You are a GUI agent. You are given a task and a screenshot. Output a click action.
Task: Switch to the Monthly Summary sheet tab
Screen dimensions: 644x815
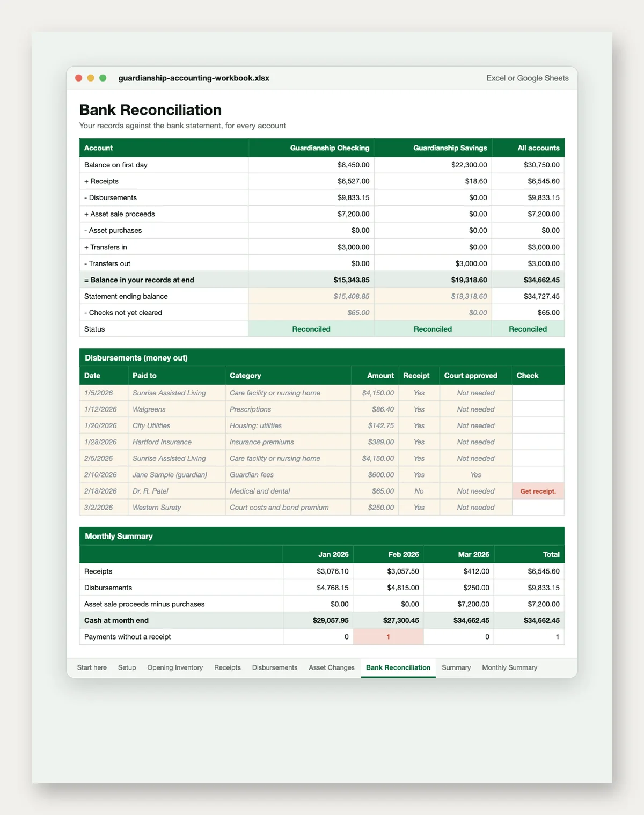[x=509, y=667]
